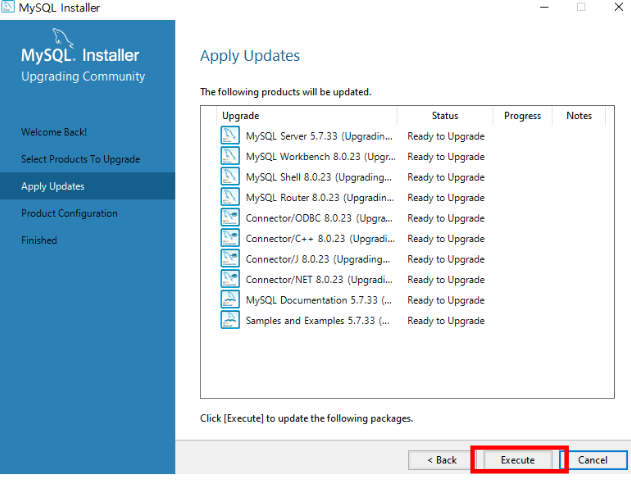631x481 pixels.
Task: Click Ready to Upgrade status for Connector/NET
Action: coord(446,280)
